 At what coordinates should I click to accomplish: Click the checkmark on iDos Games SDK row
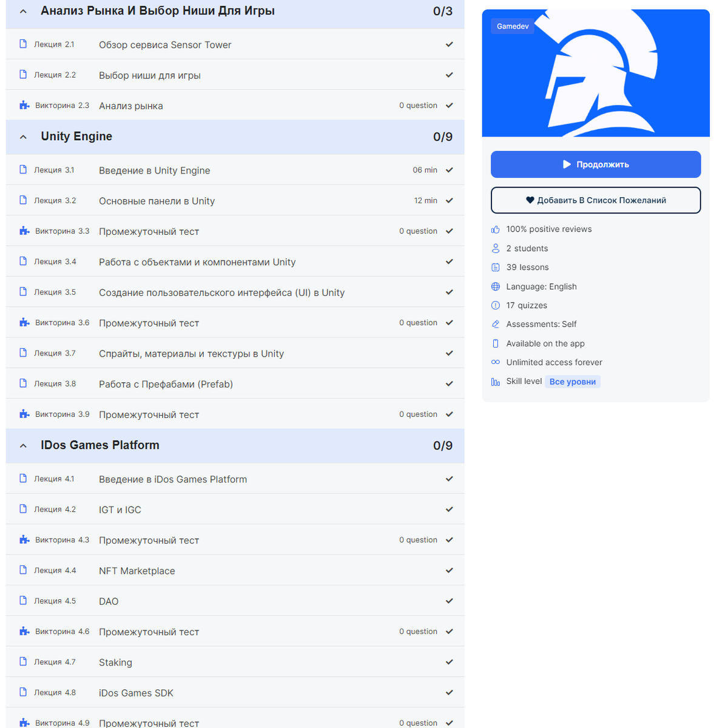(450, 692)
